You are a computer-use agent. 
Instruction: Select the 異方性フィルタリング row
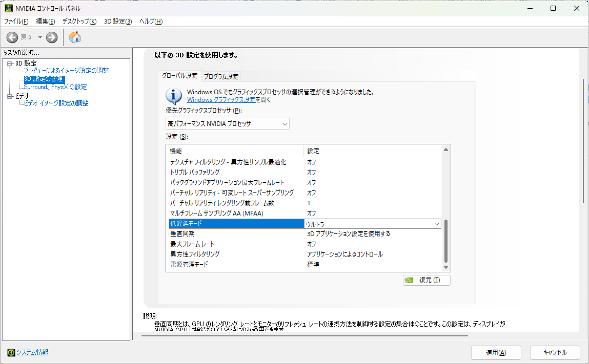click(x=304, y=254)
